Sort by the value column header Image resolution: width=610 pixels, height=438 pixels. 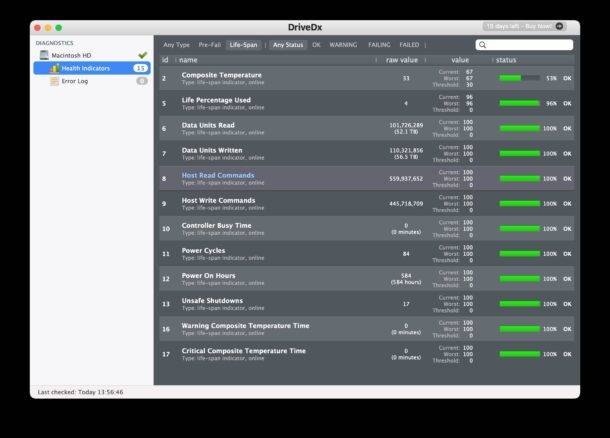tap(460, 60)
